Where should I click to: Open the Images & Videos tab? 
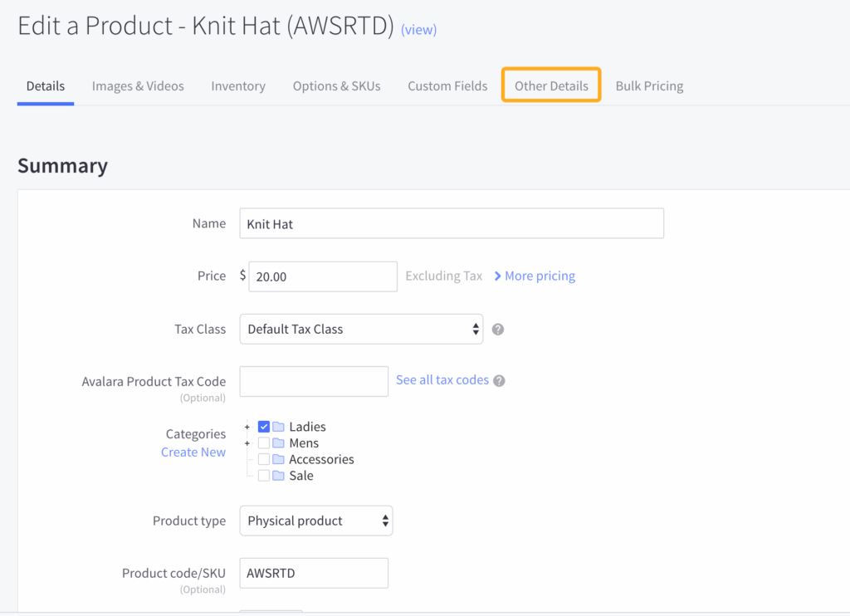pos(138,86)
